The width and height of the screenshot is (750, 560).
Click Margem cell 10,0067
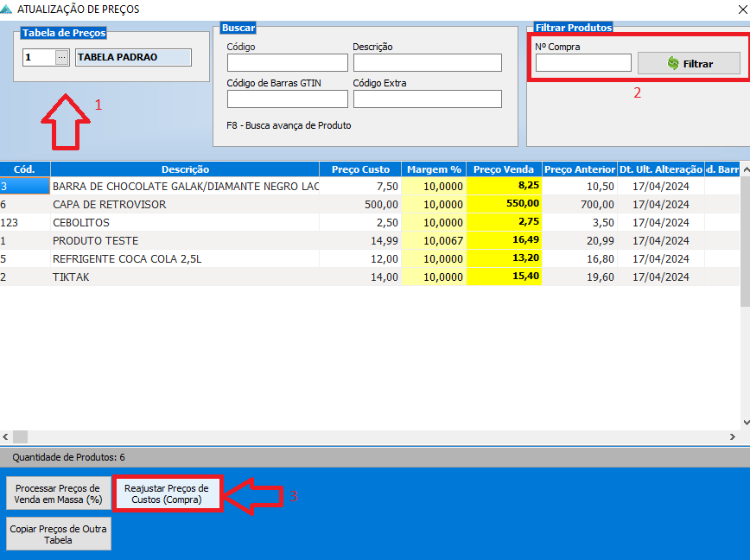[x=434, y=240]
